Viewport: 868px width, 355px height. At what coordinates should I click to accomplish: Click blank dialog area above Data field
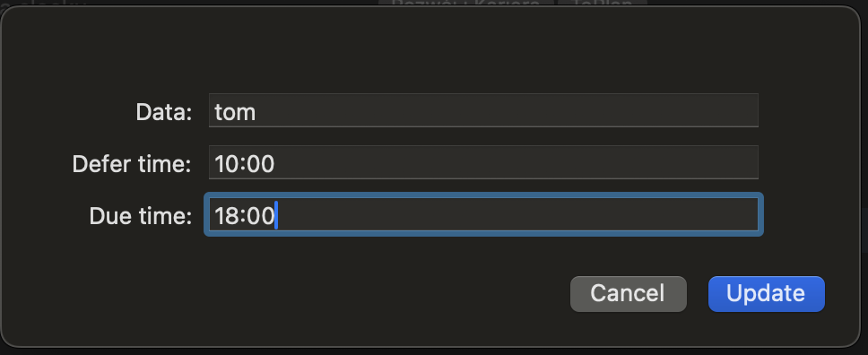coord(432,53)
